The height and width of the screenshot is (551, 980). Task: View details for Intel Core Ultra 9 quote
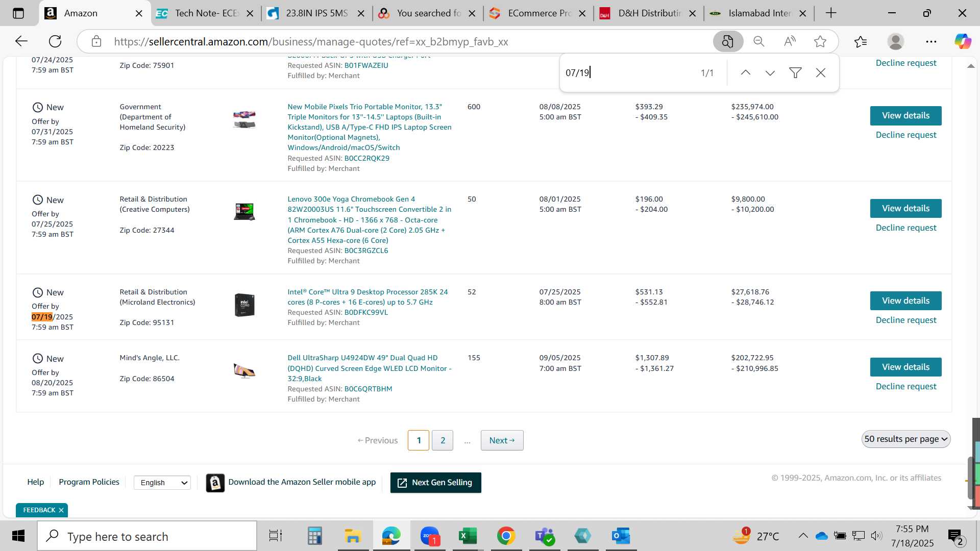905,301
